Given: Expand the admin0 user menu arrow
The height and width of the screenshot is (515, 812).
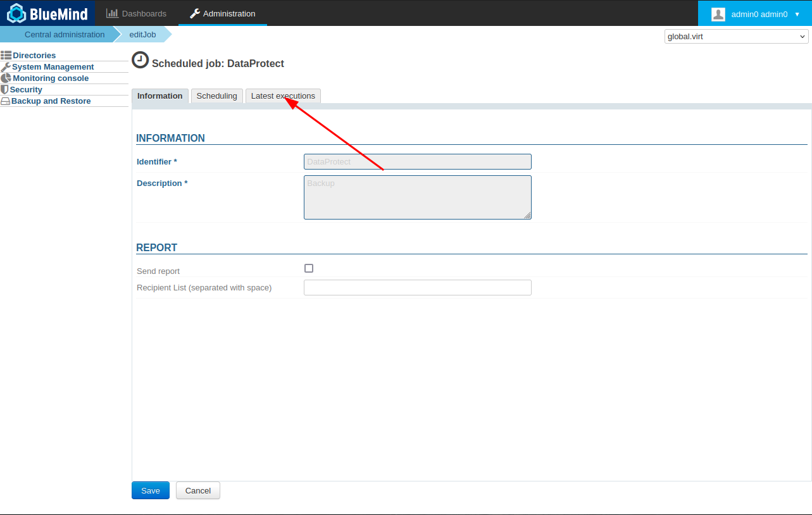Looking at the screenshot, I should click(797, 14).
